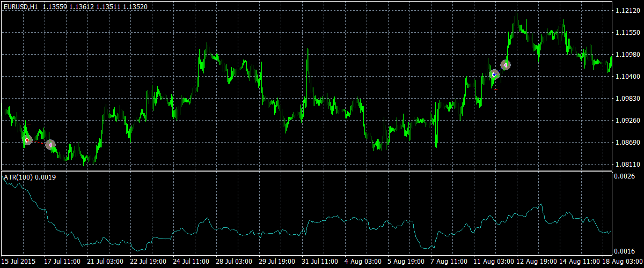Click the 21 Jul 03:00 time label

click(105, 262)
